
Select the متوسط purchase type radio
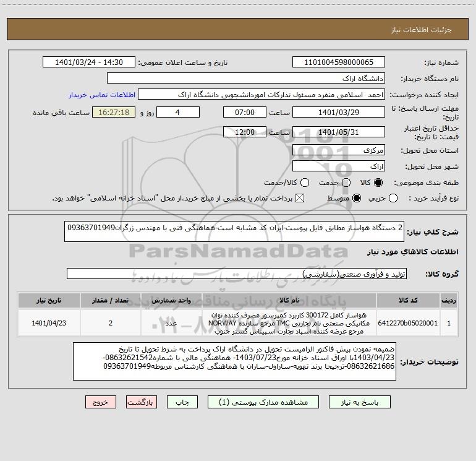357,199
